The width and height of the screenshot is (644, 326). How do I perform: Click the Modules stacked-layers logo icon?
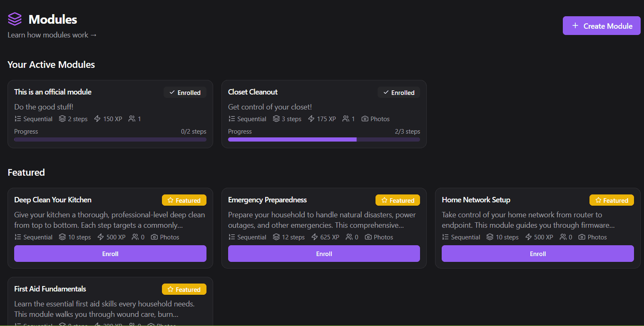click(15, 19)
